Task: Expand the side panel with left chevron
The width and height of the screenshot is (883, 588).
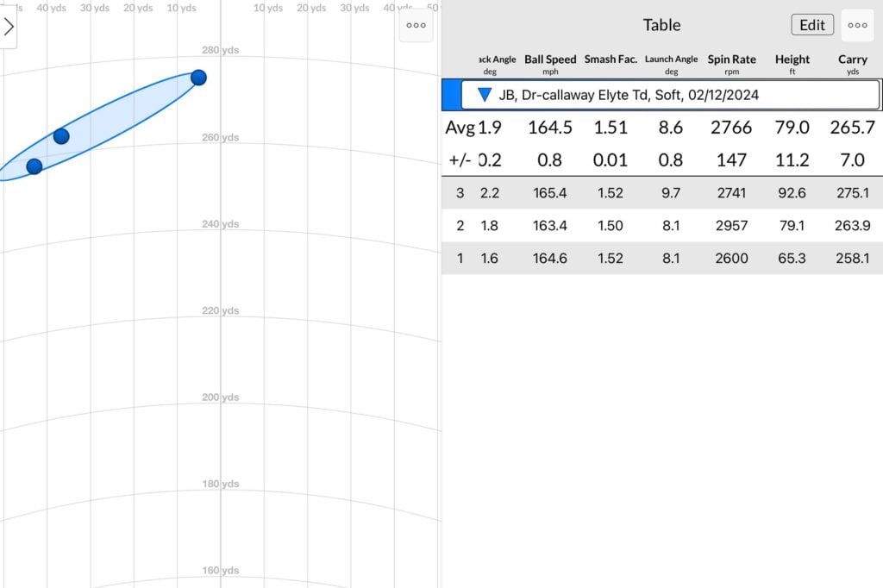Action: tap(9, 27)
